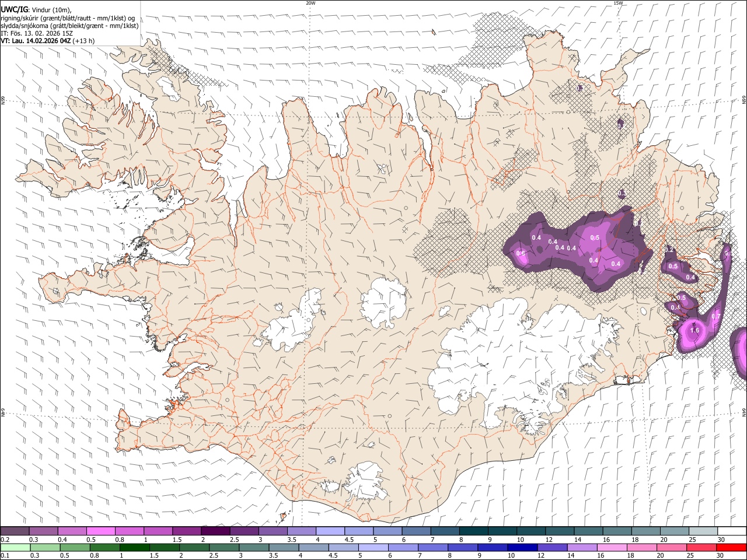Viewport: 747px width, 560px height.
Task: Click the '0.2' label under the upper legend row
Action: (5, 540)
